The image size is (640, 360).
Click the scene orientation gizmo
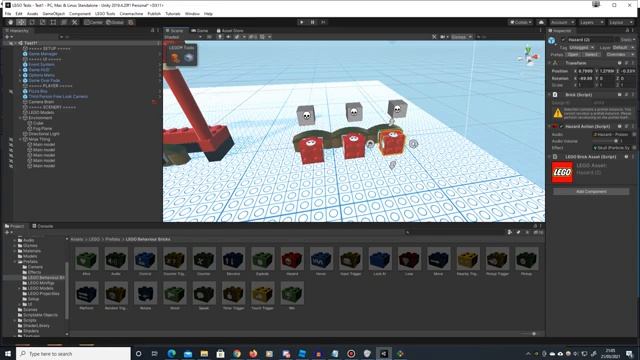(528, 56)
